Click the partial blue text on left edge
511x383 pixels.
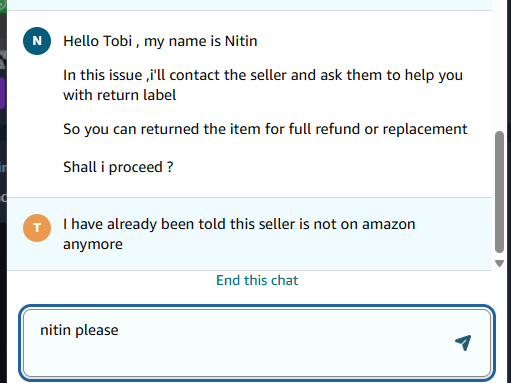3,167
